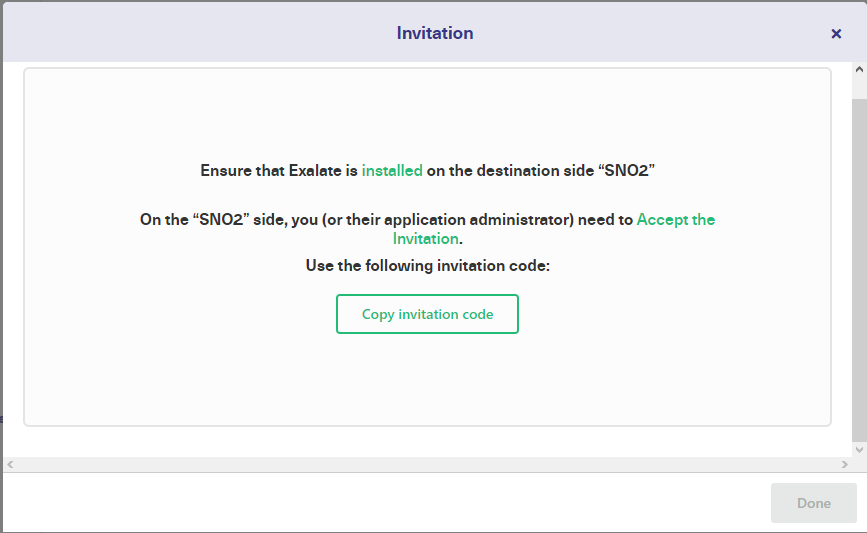The width and height of the screenshot is (867, 533).
Task: Click the "application administrator" text
Action: (x=479, y=220)
